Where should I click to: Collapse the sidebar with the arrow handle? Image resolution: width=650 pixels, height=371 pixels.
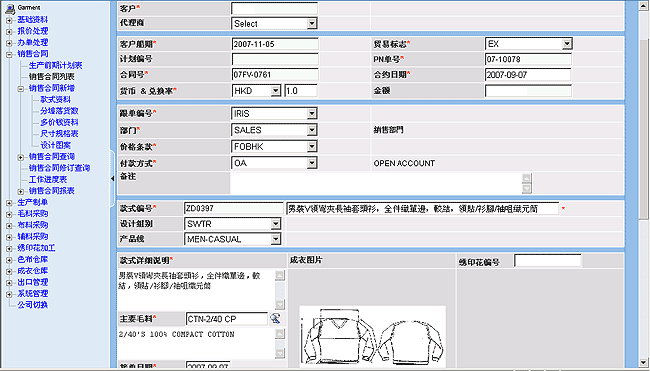(113, 179)
